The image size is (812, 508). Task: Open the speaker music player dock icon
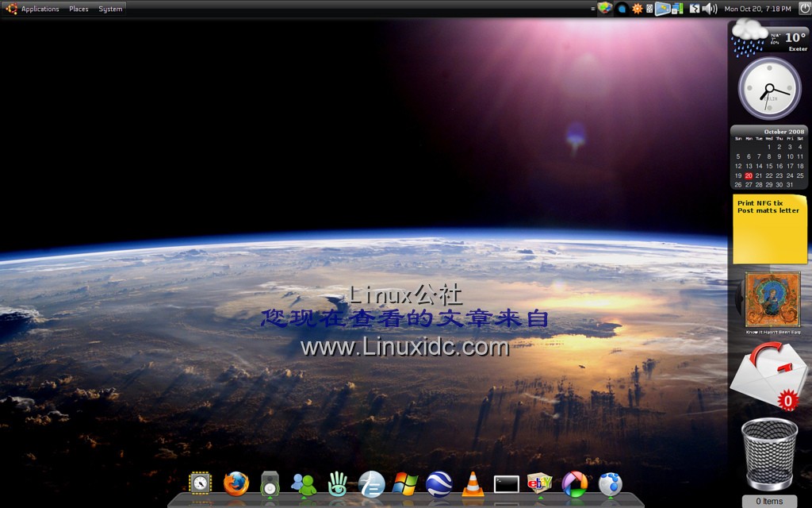(270, 483)
